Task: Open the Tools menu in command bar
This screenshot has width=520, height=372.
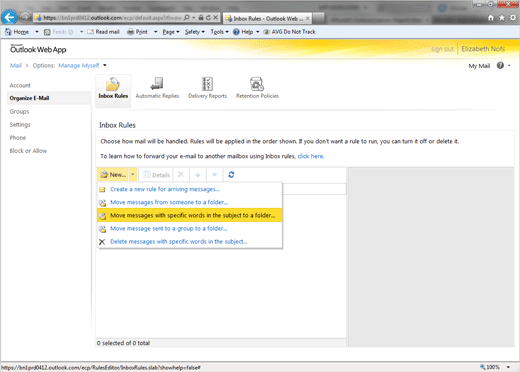Action: click(219, 32)
